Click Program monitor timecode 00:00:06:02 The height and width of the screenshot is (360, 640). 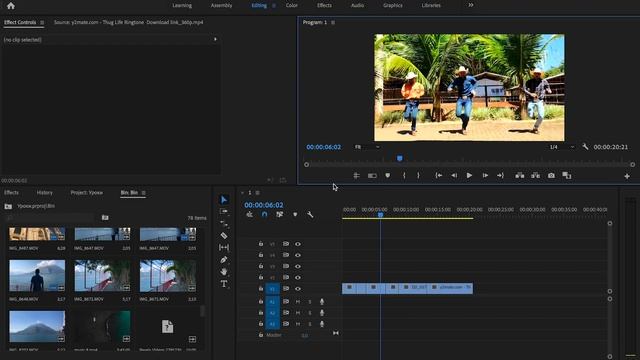click(x=323, y=147)
